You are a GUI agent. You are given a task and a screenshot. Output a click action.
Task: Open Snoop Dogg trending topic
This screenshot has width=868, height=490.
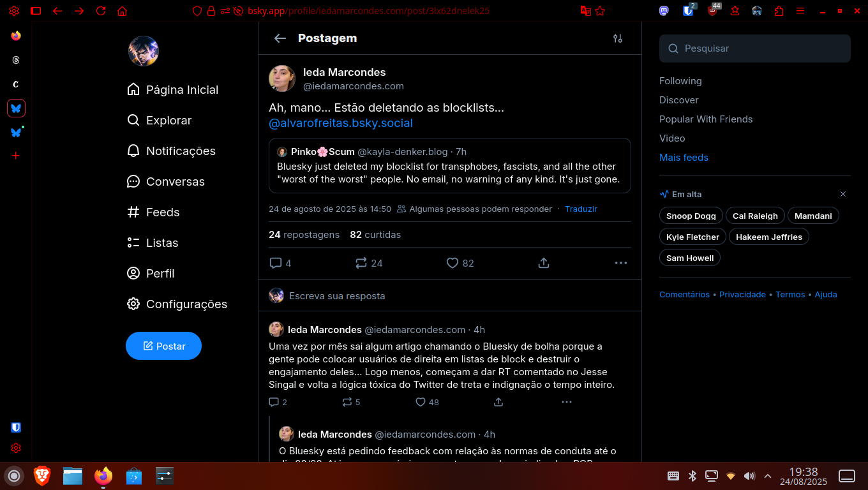(691, 216)
